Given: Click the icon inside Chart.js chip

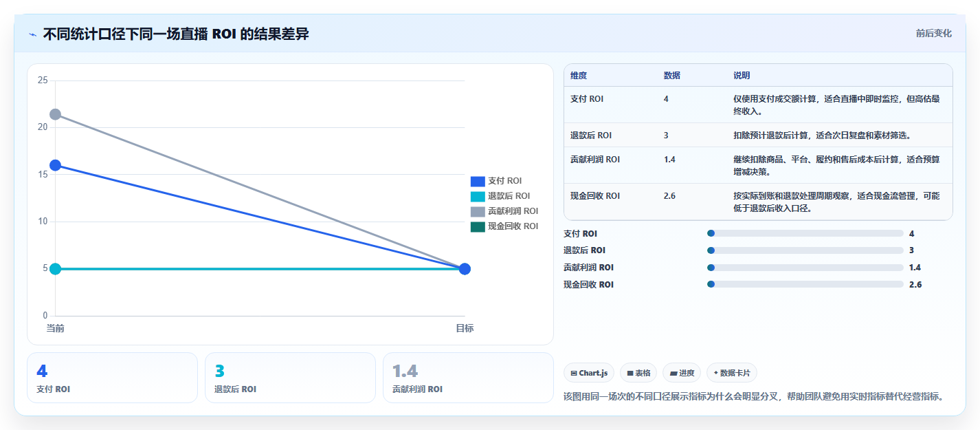Looking at the screenshot, I should click(x=574, y=374).
